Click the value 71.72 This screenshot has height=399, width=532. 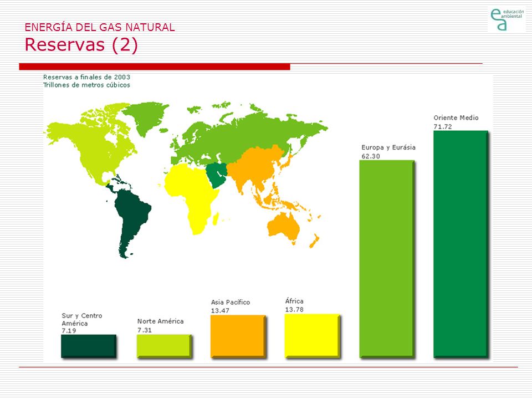443,126
